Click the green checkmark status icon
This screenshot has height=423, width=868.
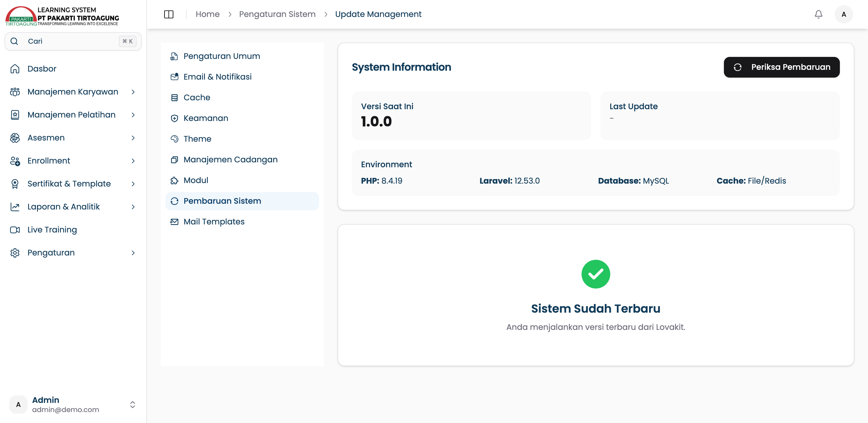(595, 274)
